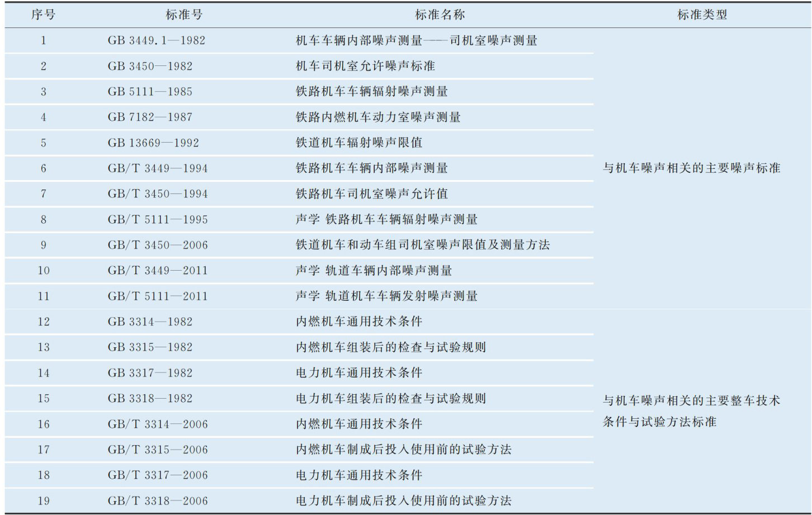Select standard number GB 3314—1982
The height and width of the screenshot is (515, 812).
click(x=150, y=322)
